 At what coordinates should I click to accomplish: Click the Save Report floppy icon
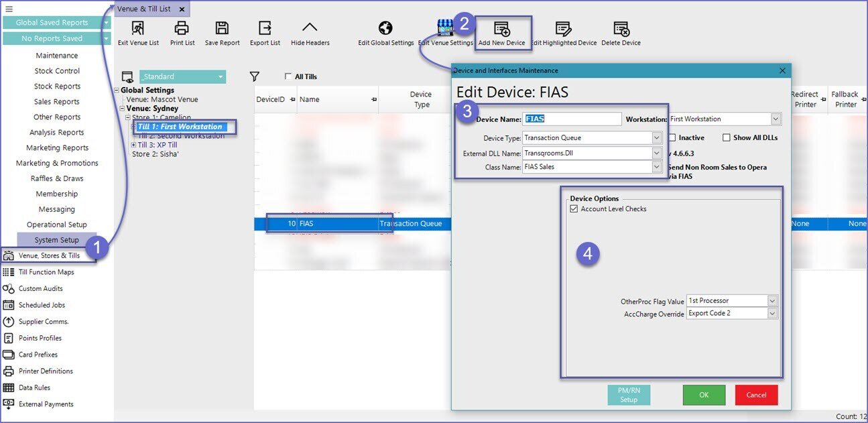pos(222,28)
